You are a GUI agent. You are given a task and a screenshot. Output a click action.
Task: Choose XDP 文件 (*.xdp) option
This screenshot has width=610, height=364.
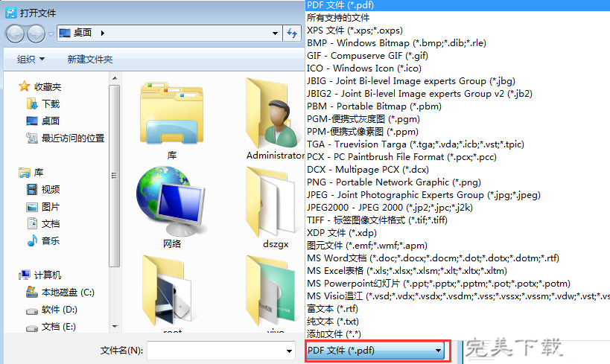(x=457, y=232)
